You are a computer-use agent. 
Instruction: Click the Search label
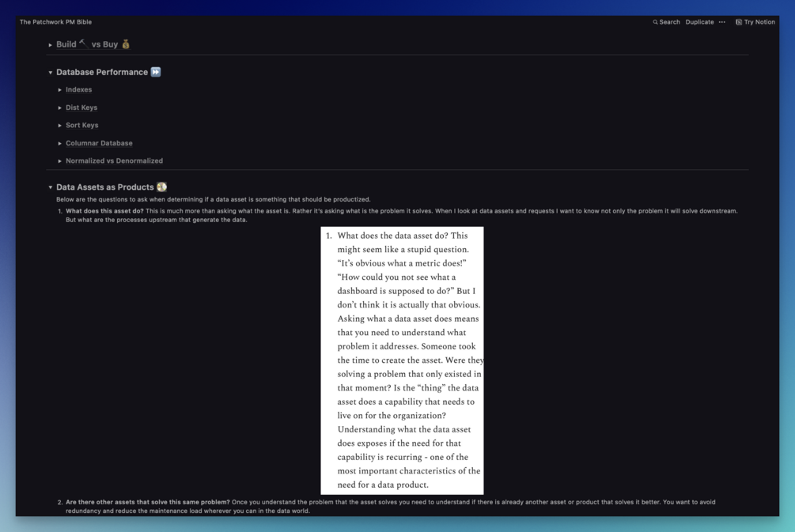[x=669, y=22]
